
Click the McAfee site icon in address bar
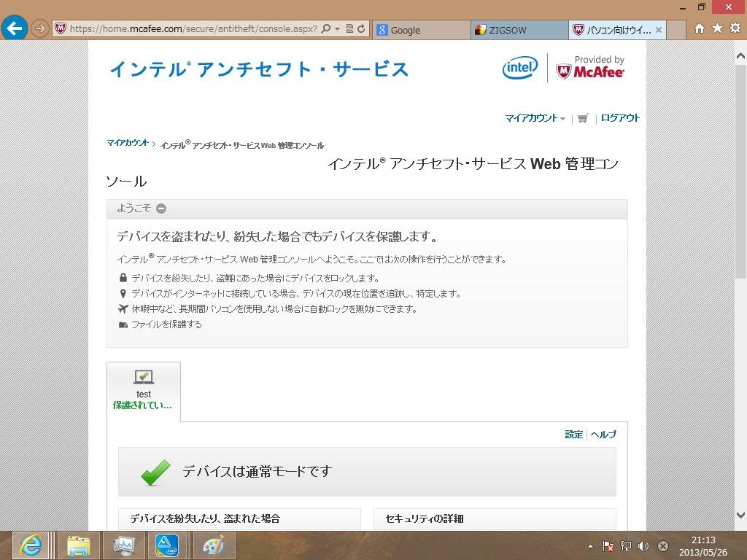click(x=61, y=28)
